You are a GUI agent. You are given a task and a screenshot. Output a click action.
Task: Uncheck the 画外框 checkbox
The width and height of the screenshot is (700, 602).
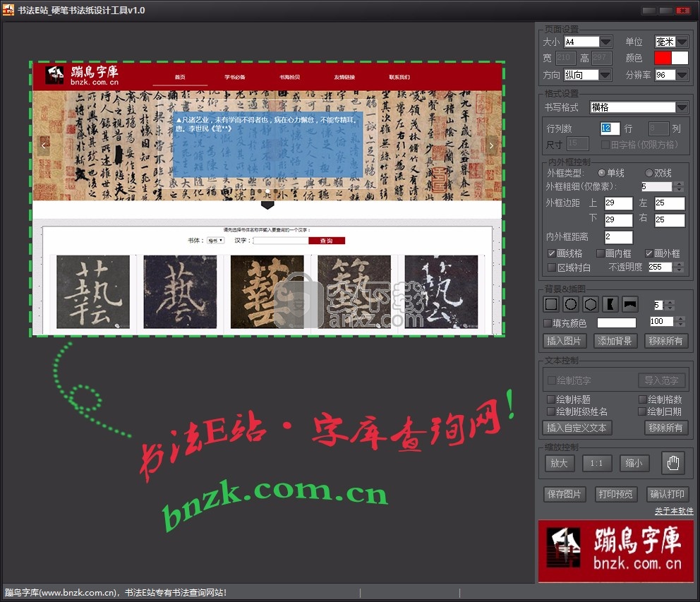[x=649, y=253]
